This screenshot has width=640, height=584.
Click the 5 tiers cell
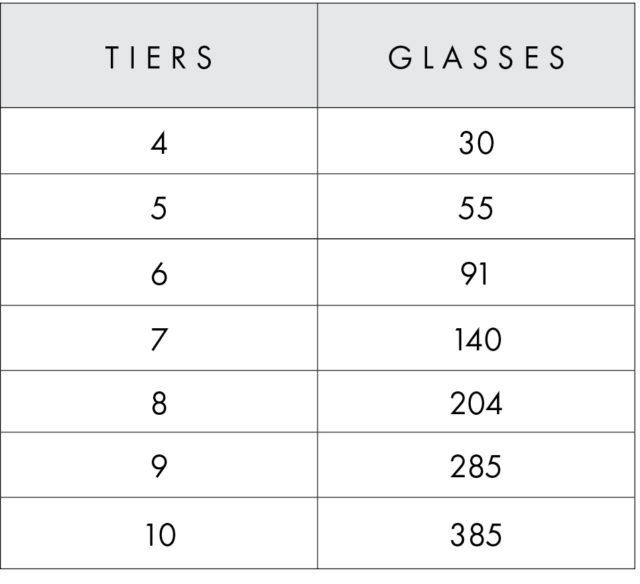[x=159, y=208]
